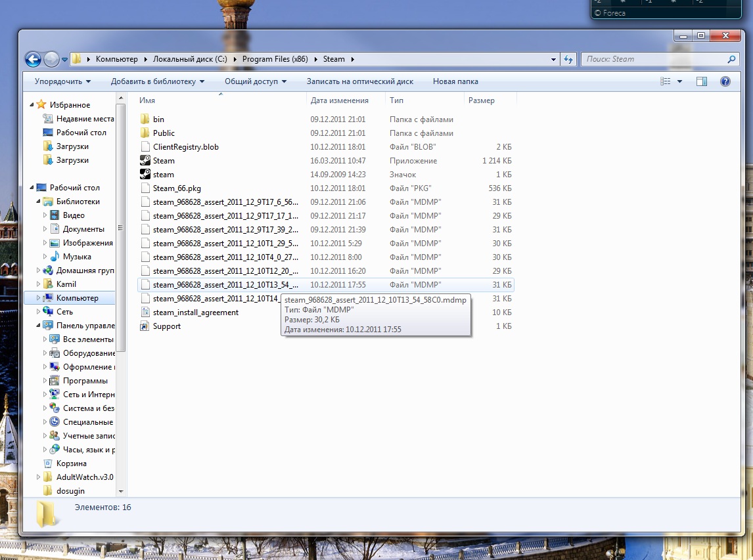
Task: Refresh the address bar location
Action: [x=568, y=59]
